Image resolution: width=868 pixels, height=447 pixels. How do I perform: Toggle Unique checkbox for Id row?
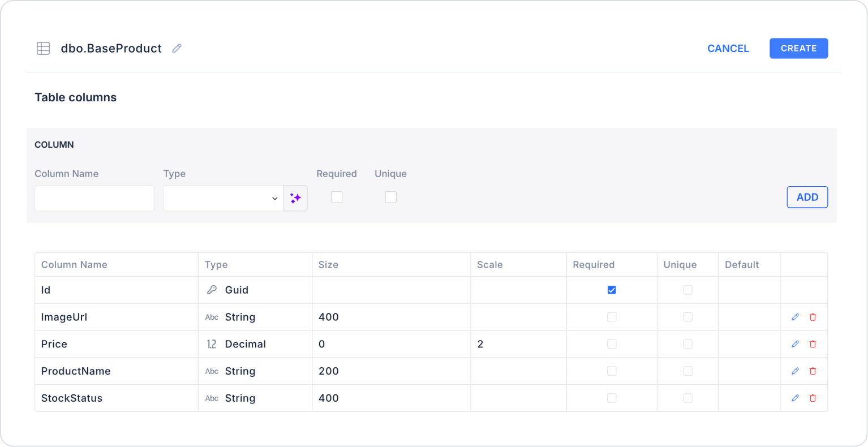(x=687, y=290)
